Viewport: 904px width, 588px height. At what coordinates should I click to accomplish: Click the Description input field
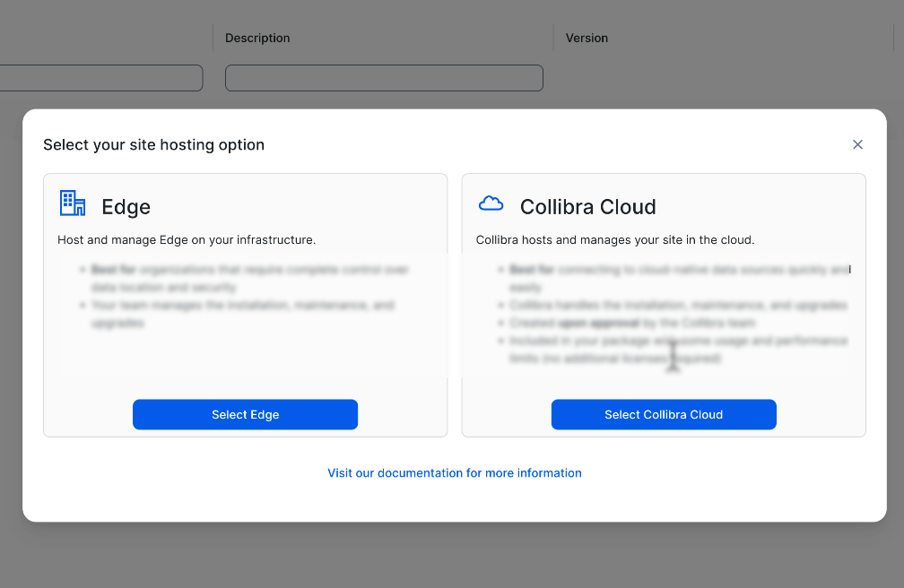click(384, 78)
